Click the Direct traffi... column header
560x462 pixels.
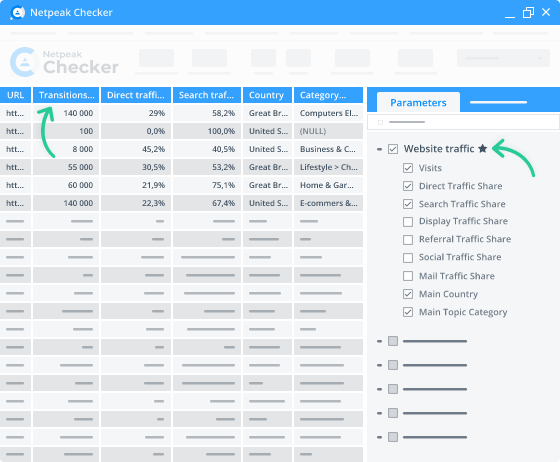pos(136,95)
